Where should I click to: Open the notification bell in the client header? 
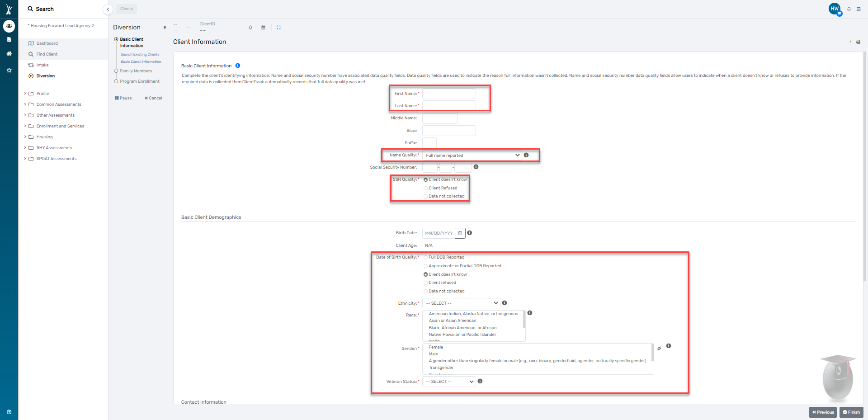coord(250,28)
